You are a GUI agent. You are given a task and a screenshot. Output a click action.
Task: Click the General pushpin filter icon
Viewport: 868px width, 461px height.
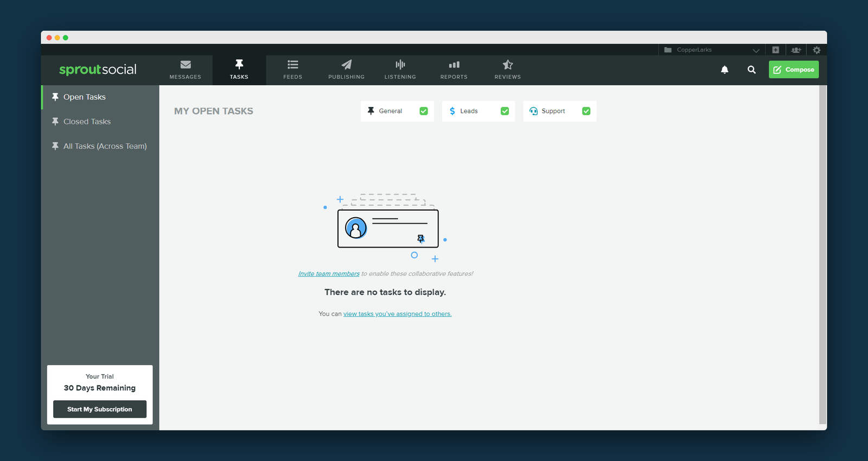click(x=371, y=111)
